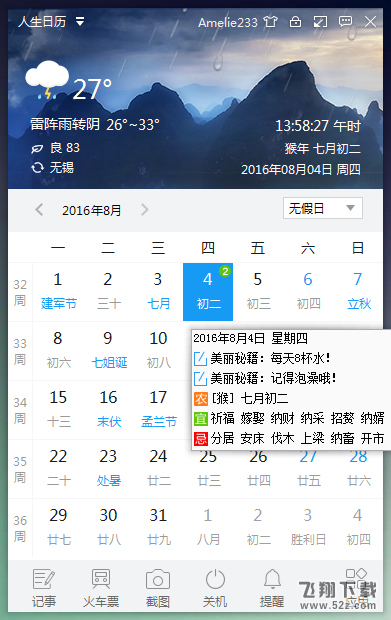Click the refresh city icon next to 无锡
The width and height of the screenshot is (391, 620).
pos(38,168)
